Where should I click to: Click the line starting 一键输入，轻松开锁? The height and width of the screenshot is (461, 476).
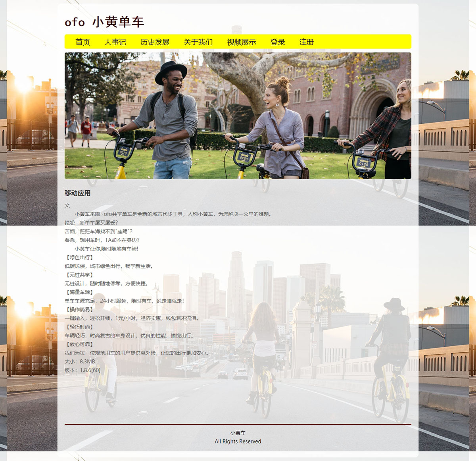point(132,318)
